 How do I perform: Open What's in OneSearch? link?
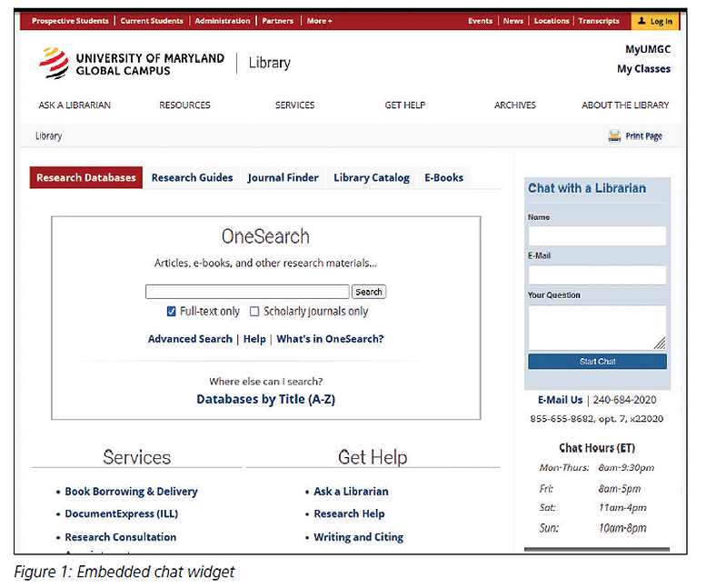pyautogui.click(x=330, y=339)
